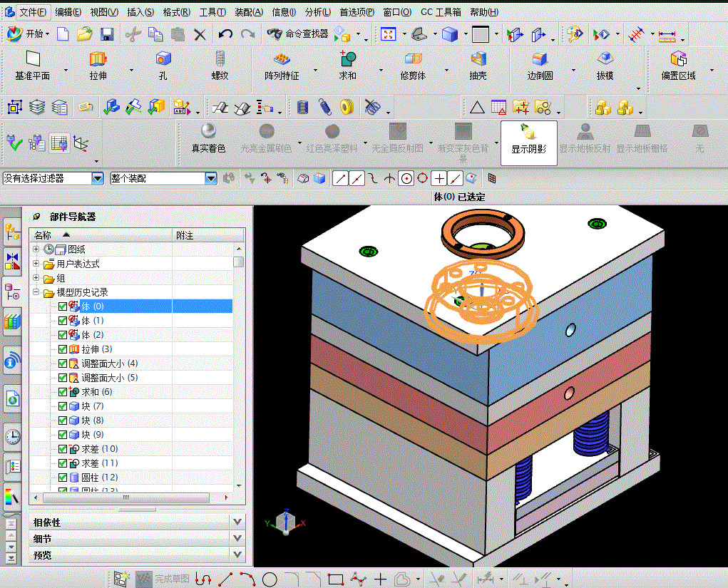The image size is (728, 588).
Task: Click the Save file icon
Action: 107,34
